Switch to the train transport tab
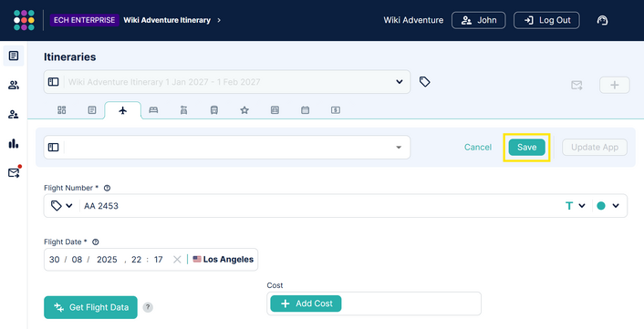 pyautogui.click(x=183, y=110)
